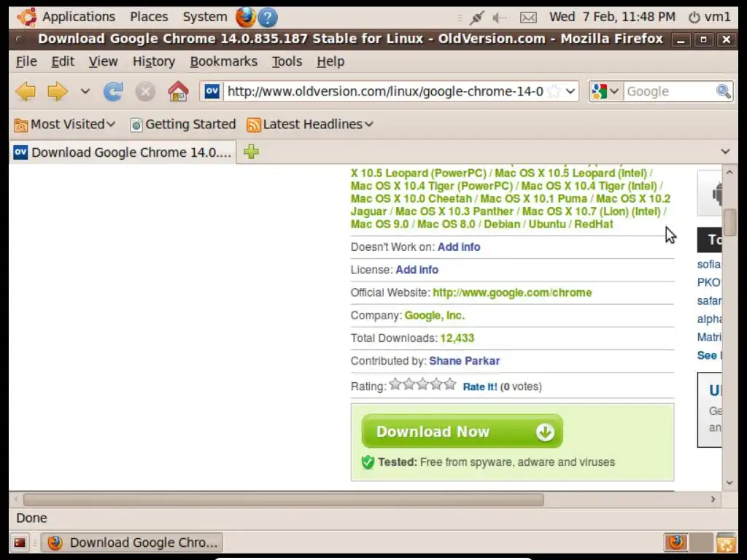Click the OV site identity icon in address bar
The width and height of the screenshot is (747, 560).
(212, 91)
